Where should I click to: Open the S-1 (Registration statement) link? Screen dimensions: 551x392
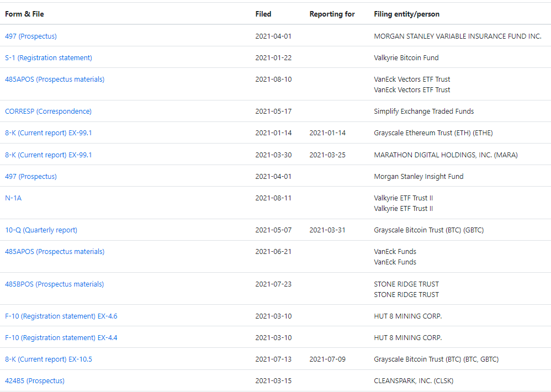coord(49,57)
